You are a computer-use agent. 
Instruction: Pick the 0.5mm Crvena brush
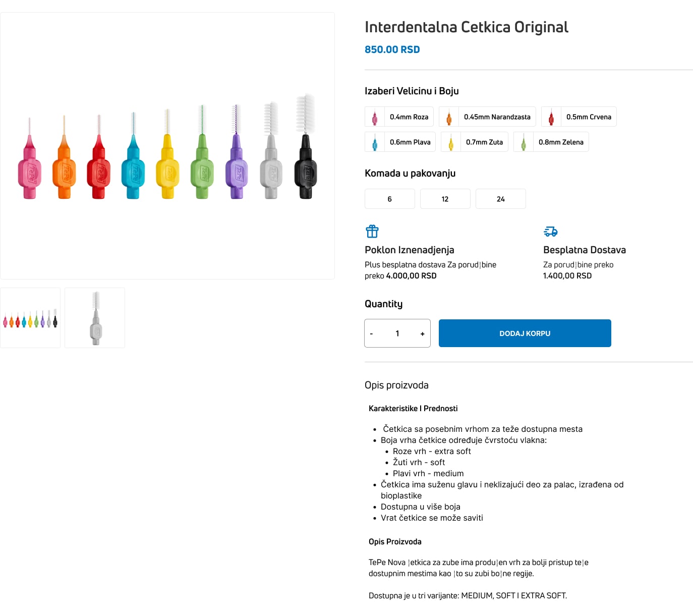click(x=579, y=117)
